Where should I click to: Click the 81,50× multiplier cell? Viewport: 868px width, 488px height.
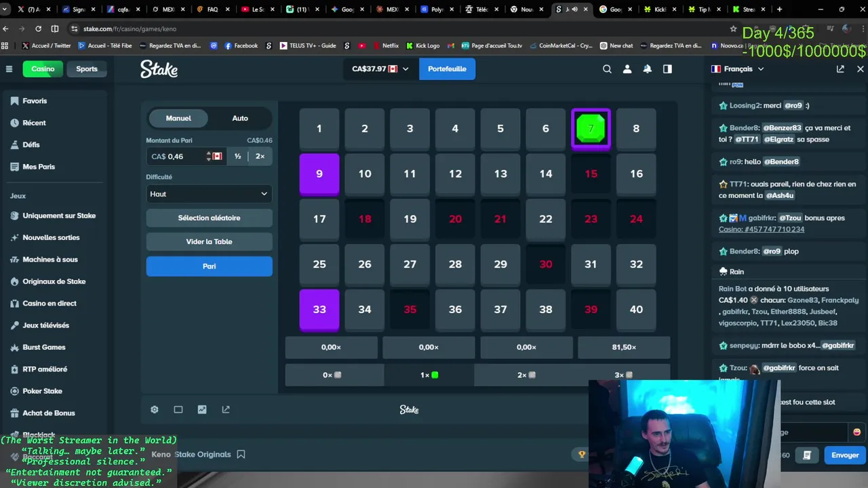tap(624, 347)
